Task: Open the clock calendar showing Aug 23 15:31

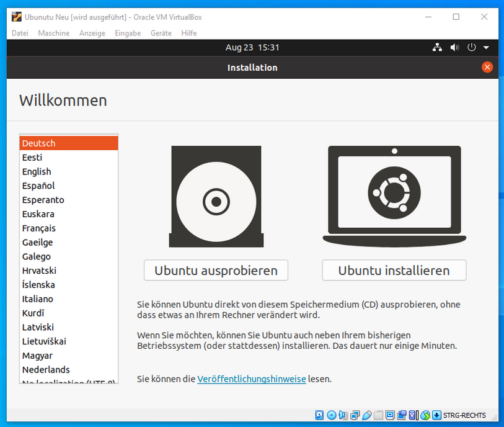Action: click(x=252, y=47)
